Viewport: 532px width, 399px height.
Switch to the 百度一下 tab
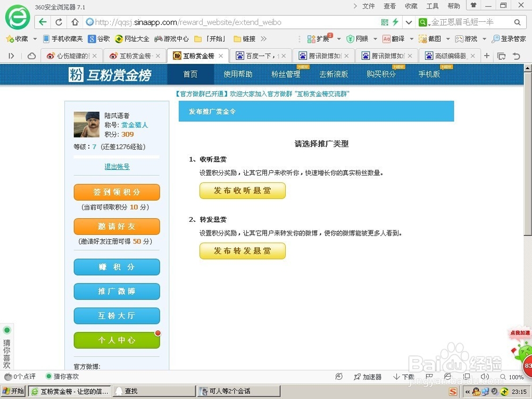click(x=260, y=56)
